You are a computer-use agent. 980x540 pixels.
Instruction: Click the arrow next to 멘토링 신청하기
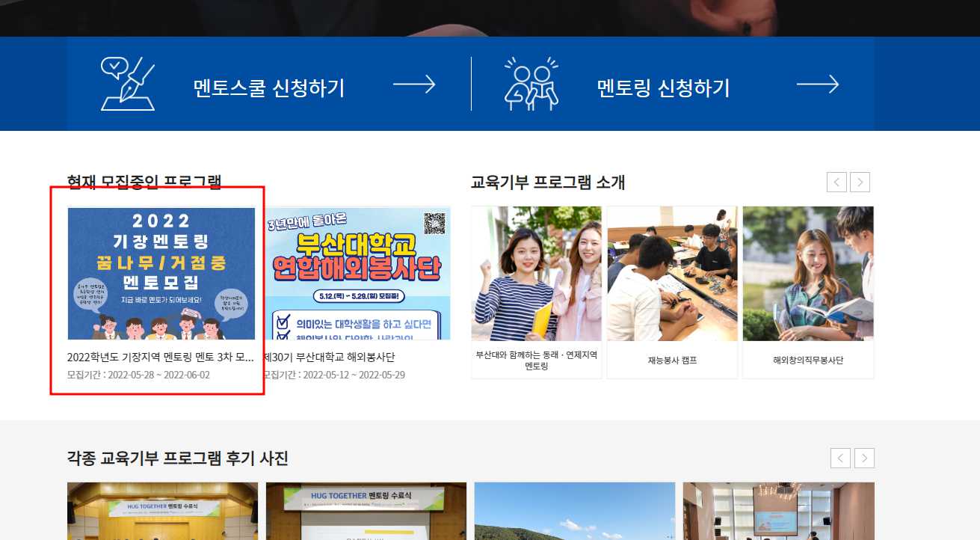818,85
